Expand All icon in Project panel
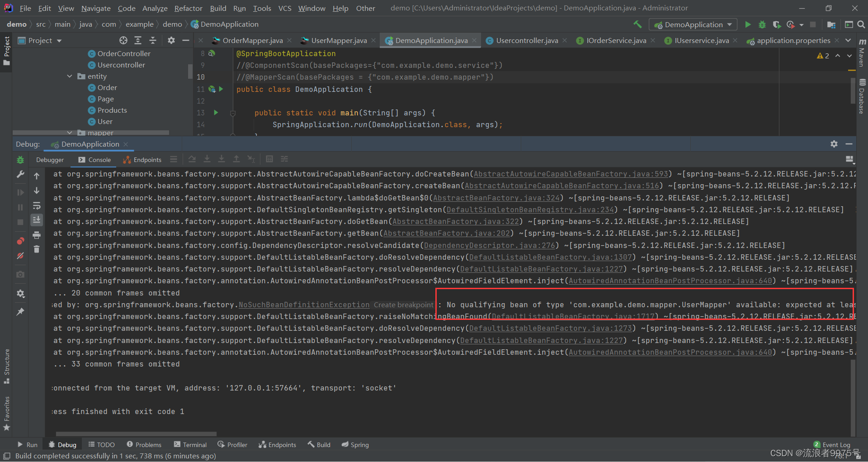This screenshot has width=868, height=462. pyautogui.click(x=138, y=40)
